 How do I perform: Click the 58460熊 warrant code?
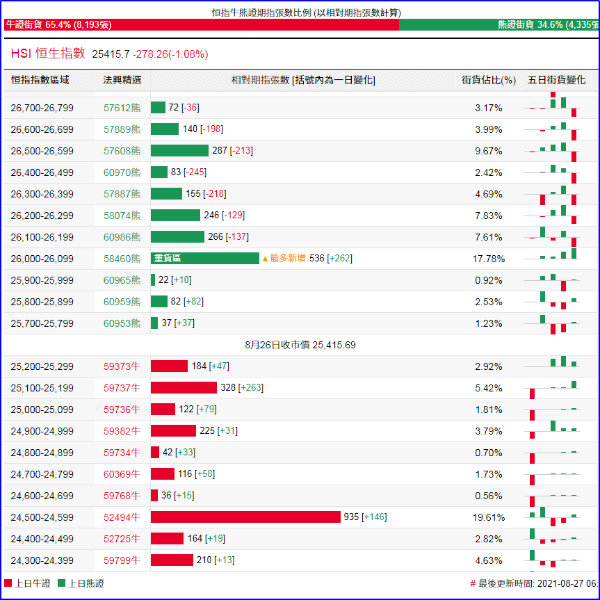(x=122, y=259)
